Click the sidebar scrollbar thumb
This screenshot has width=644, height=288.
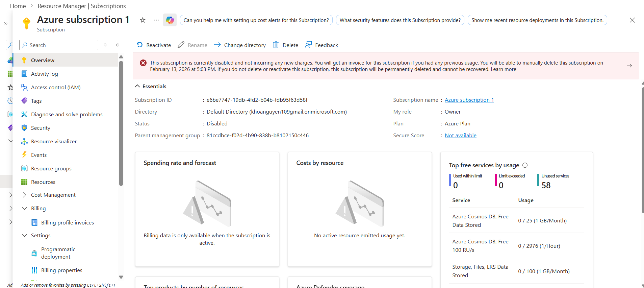(x=121, y=123)
